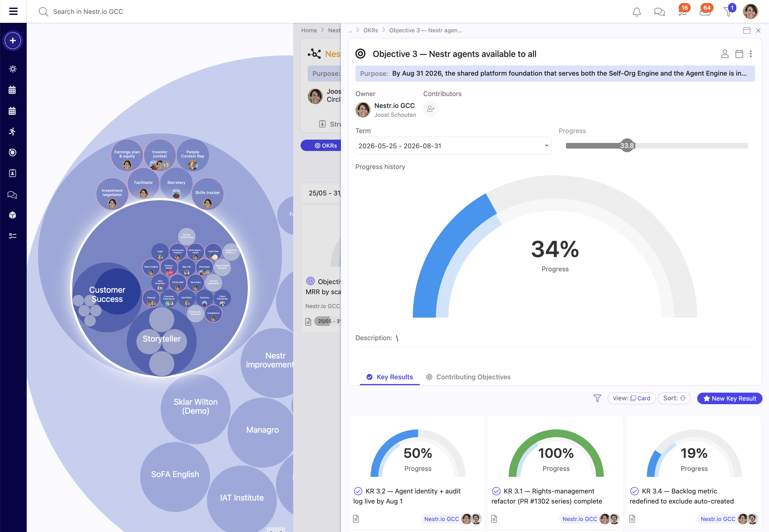Open the cube icon in sidebar
The height and width of the screenshot is (532, 769).
click(12, 215)
